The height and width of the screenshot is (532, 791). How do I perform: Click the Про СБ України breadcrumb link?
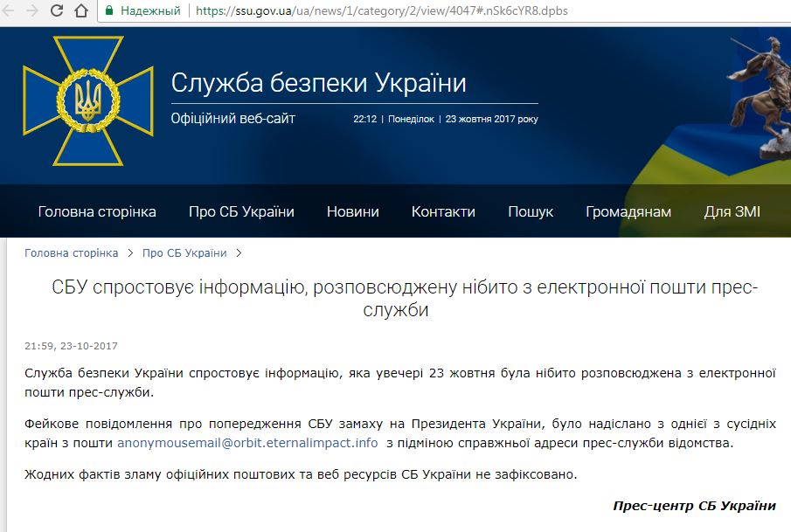click(x=184, y=252)
